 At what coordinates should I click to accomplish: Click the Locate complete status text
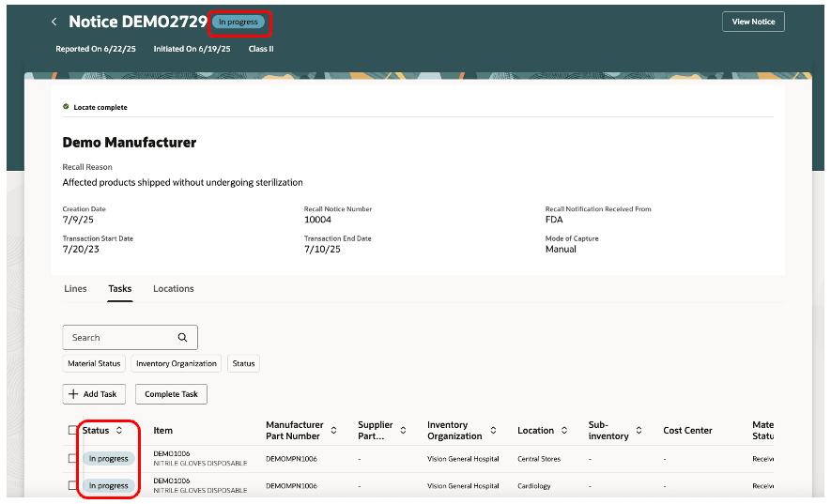100,107
